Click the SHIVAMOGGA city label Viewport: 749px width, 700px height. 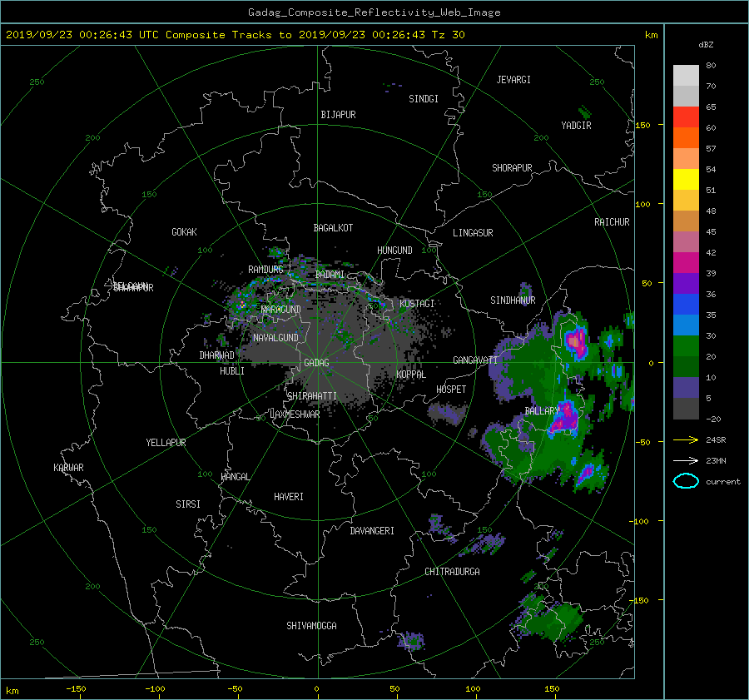[x=311, y=625]
